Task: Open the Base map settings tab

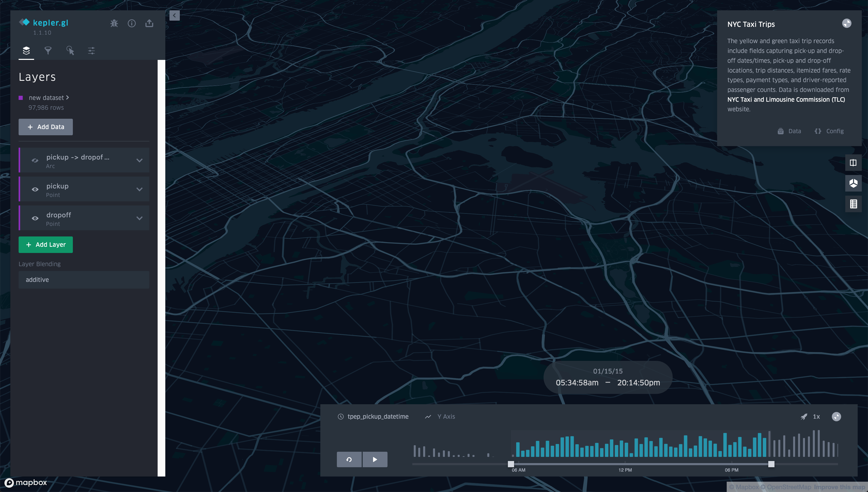Action: click(91, 51)
